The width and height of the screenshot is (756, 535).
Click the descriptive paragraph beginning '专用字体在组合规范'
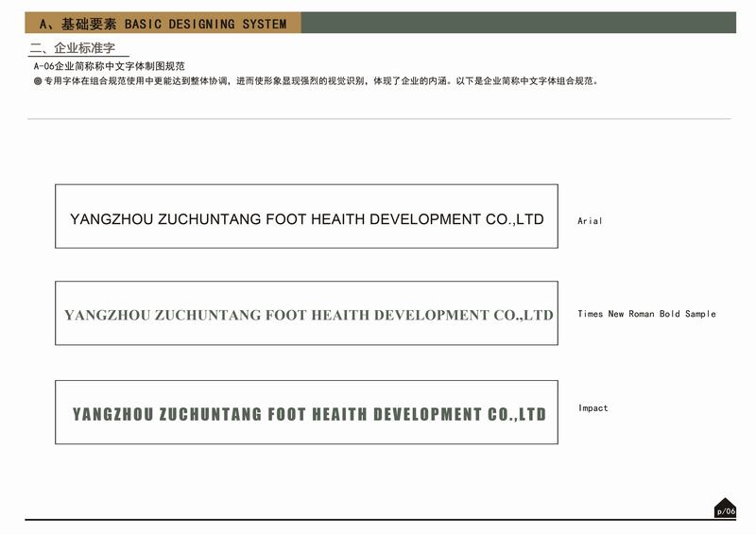click(321, 81)
